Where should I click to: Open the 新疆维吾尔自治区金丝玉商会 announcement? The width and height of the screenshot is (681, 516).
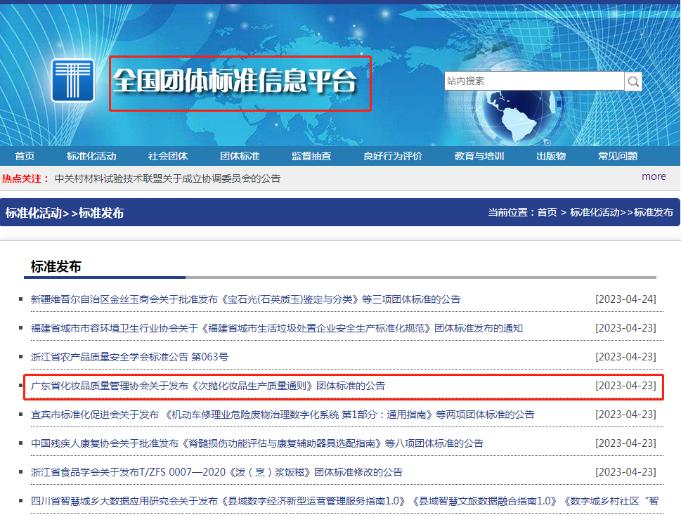(245, 299)
